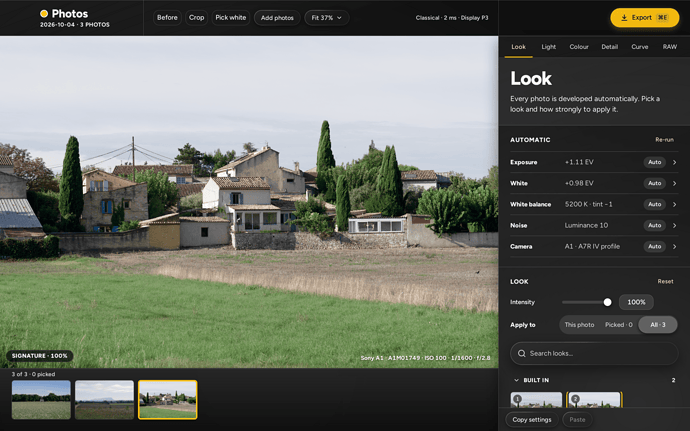Viewport: 690px width, 431px height.
Task: Click Add photos button
Action: [277, 18]
